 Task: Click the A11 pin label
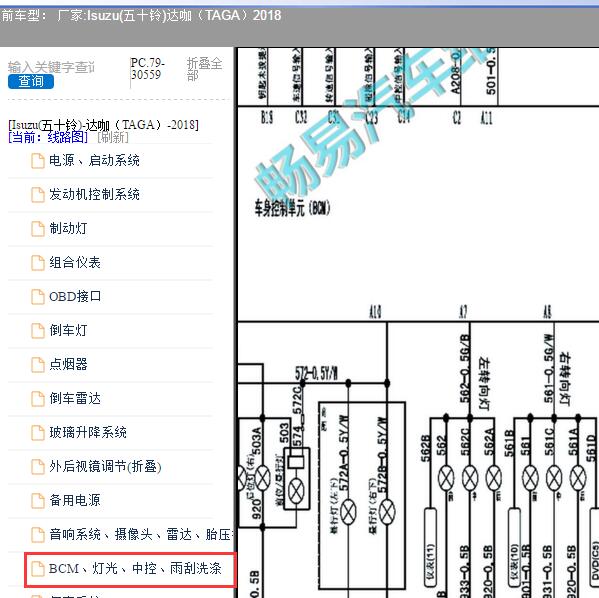point(486,117)
